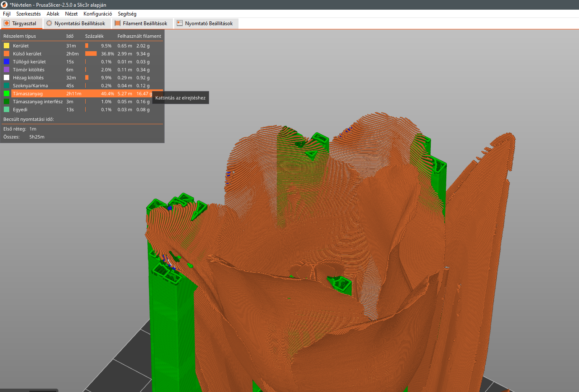Click the Első réteg label
The width and height of the screenshot is (579, 392).
pyautogui.click(x=15, y=129)
